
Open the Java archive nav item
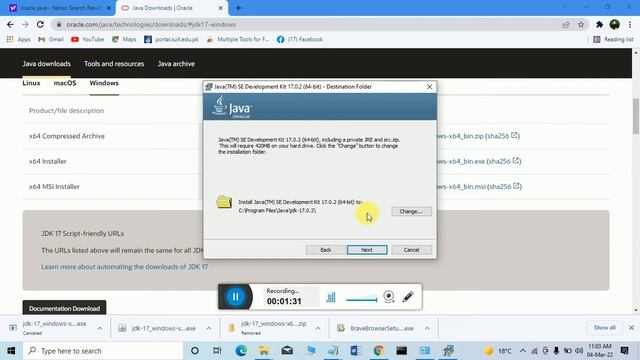pos(176,64)
